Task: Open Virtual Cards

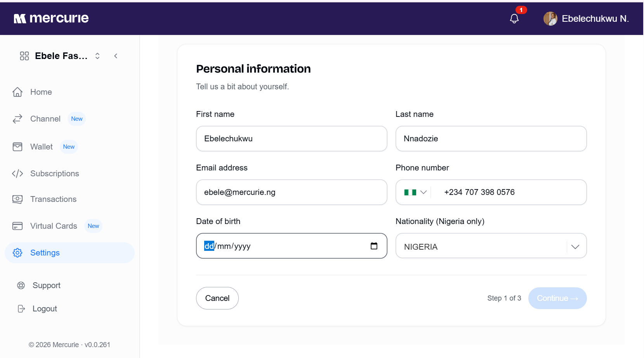Action: 54,226
